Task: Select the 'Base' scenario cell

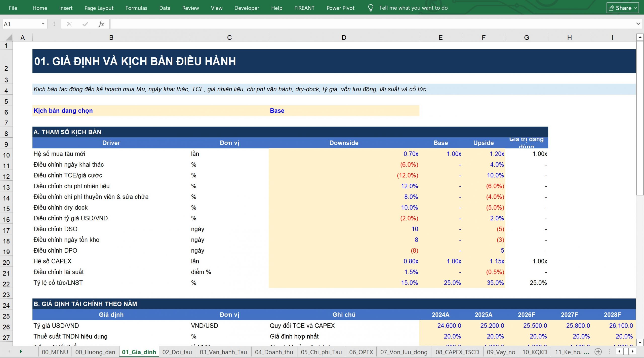Action: tap(344, 111)
